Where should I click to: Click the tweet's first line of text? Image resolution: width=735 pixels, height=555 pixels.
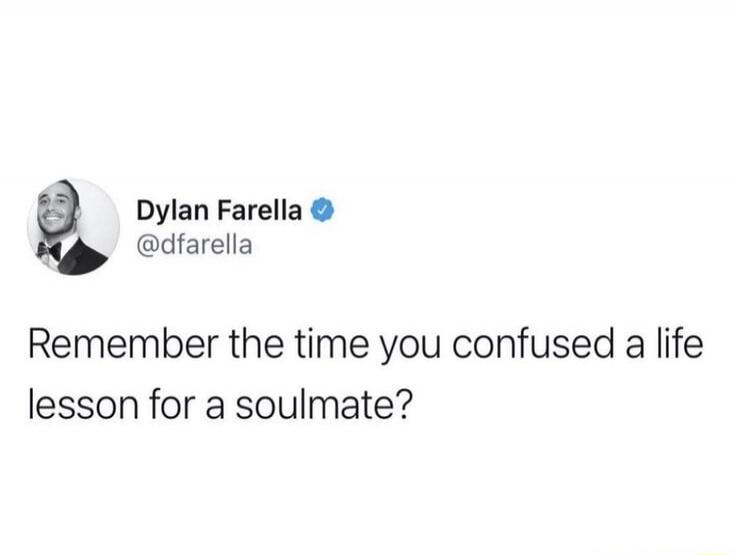tap(366, 345)
